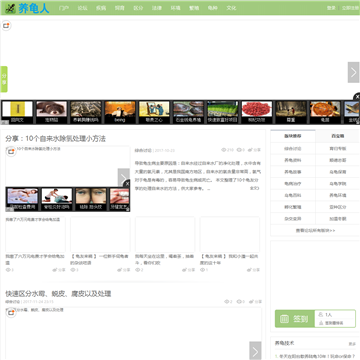Open the 门户 menu item
The height and width of the screenshot is (360, 360).
click(63, 8)
